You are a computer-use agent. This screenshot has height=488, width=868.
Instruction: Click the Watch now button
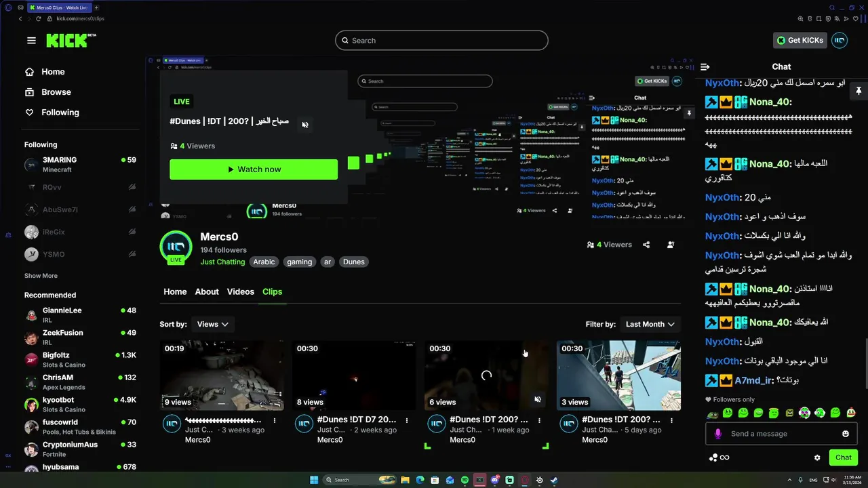(254, 169)
